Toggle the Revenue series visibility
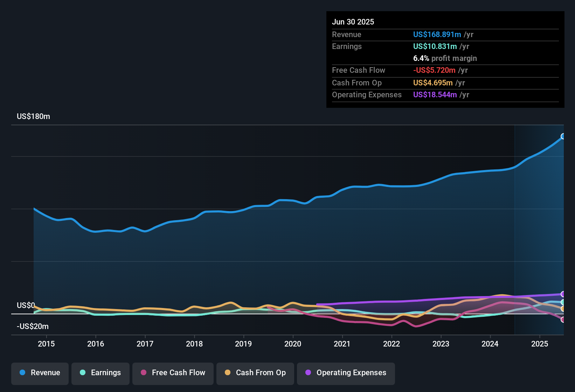The image size is (575, 392). point(40,373)
